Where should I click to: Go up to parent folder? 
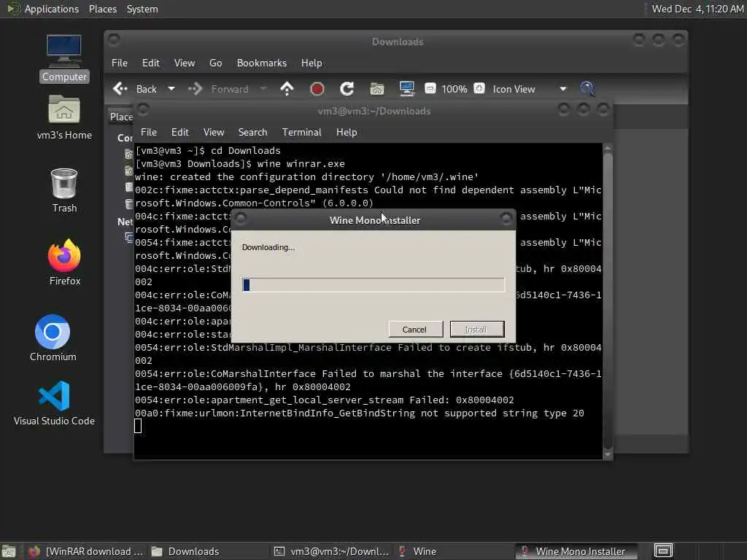click(x=287, y=89)
